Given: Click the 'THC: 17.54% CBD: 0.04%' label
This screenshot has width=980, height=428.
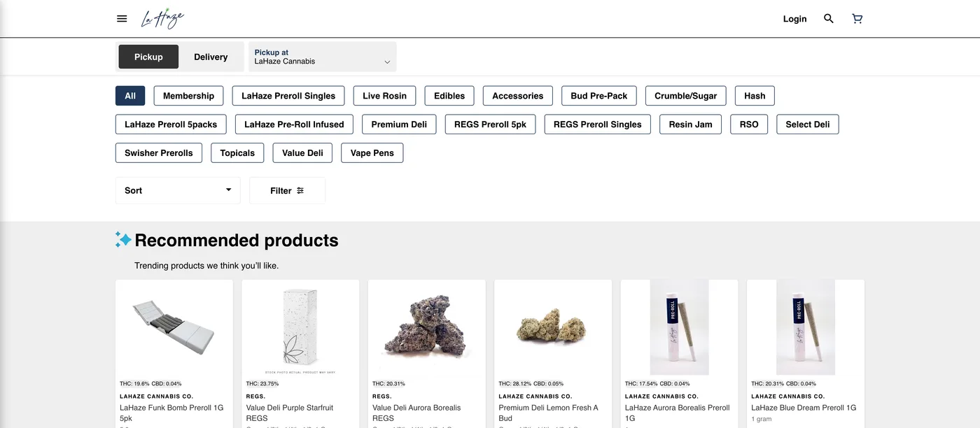Looking at the screenshot, I should (657, 383).
